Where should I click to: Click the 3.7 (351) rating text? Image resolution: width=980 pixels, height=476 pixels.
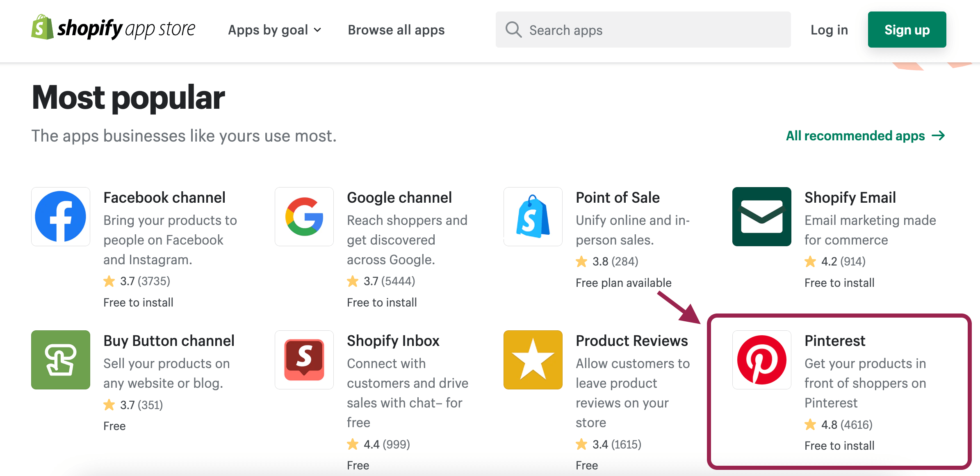coord(141,405)
